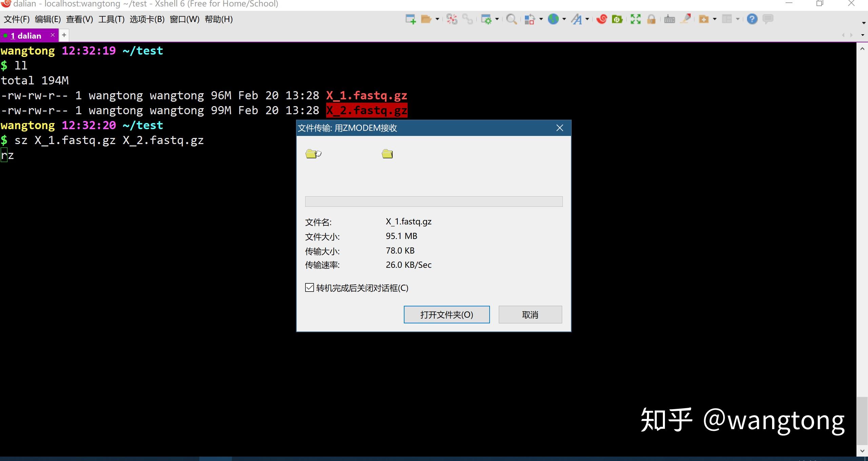The image size is (868, 461).
Task: Click the 打开文件夹(O) button
Action: coord(447,315)
